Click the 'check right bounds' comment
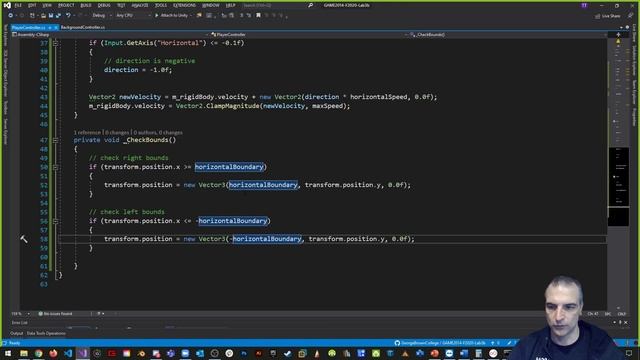Screen dimensions: 640x360 click(129, 158)
